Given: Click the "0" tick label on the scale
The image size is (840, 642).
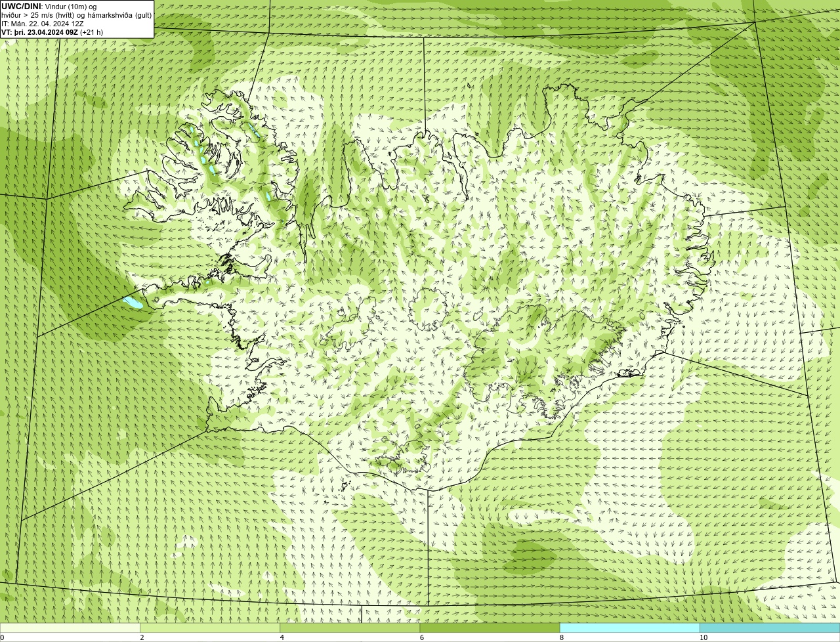Looking at the screenshot, I should 2,637.
